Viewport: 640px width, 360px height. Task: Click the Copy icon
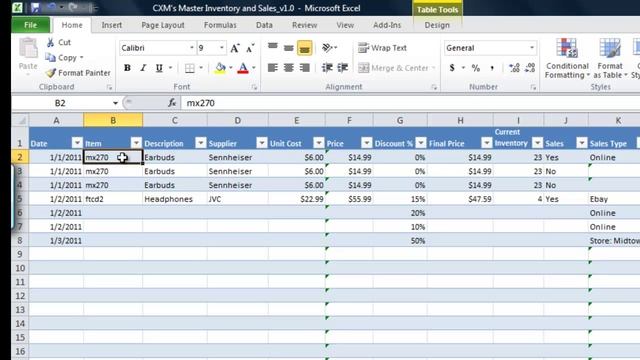click(x=51, y=58)
